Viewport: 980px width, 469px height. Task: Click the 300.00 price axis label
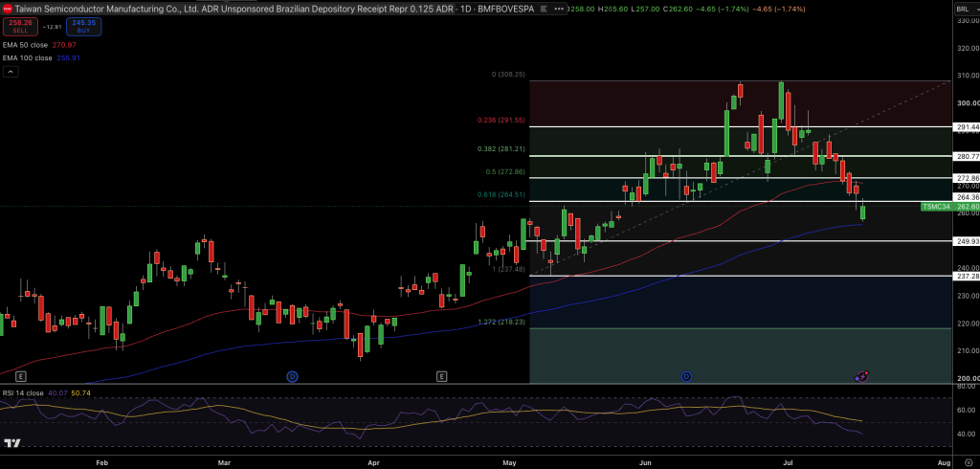(967, 103)
